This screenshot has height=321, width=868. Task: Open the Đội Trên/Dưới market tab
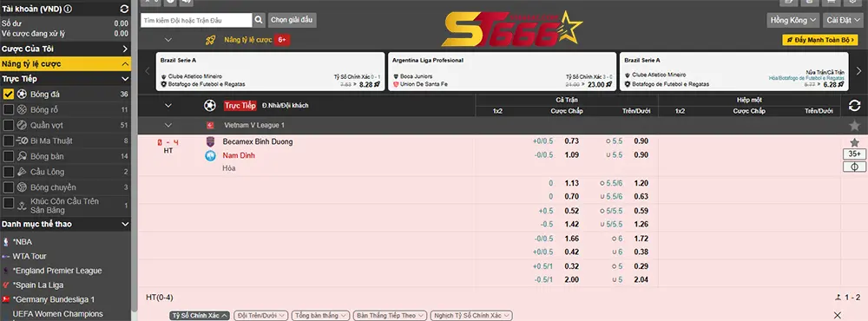pos(260,316)
